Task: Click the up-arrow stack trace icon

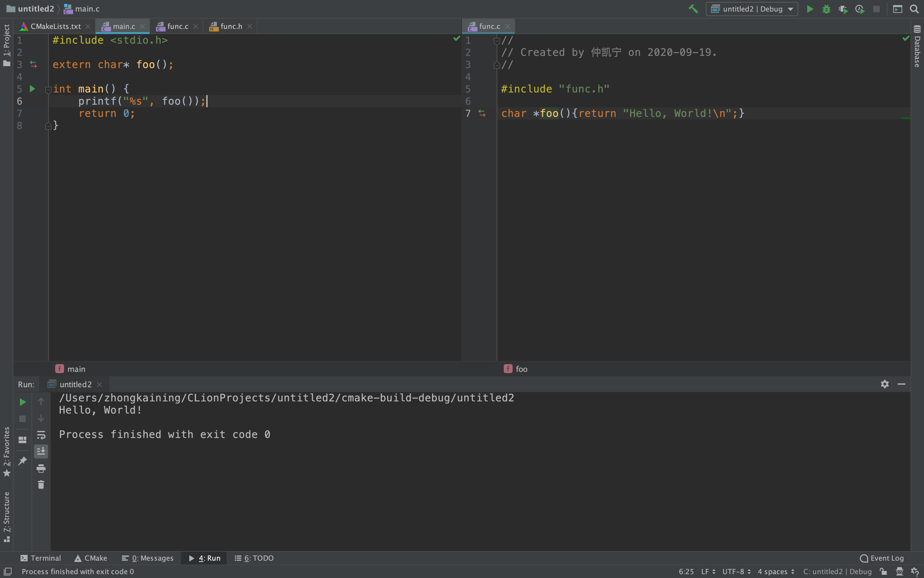Action: click(41, 401)
